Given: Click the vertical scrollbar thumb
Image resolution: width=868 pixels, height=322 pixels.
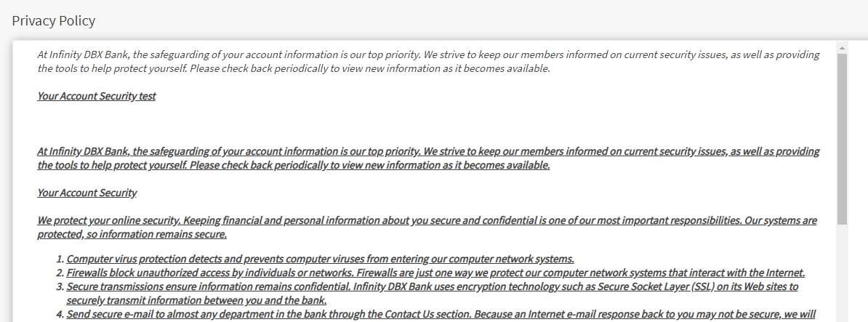Looking at the screenshot, I should tap(843, 138).
